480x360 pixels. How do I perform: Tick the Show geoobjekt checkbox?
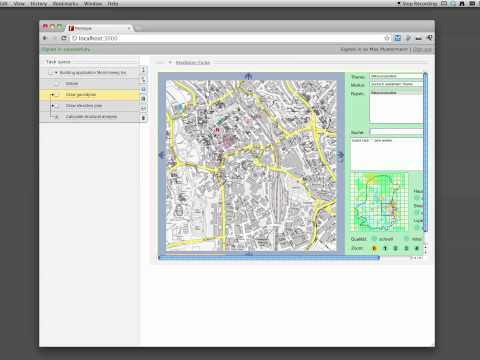(57, 95)
